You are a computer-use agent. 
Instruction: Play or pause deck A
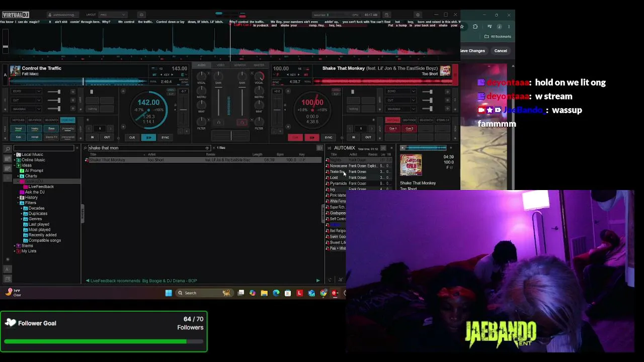click(148, 137)
